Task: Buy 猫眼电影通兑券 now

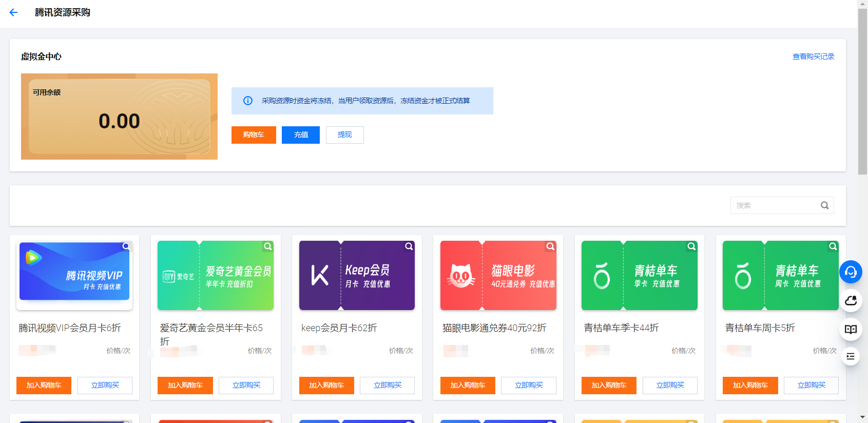Action: [x=529, y=386]
